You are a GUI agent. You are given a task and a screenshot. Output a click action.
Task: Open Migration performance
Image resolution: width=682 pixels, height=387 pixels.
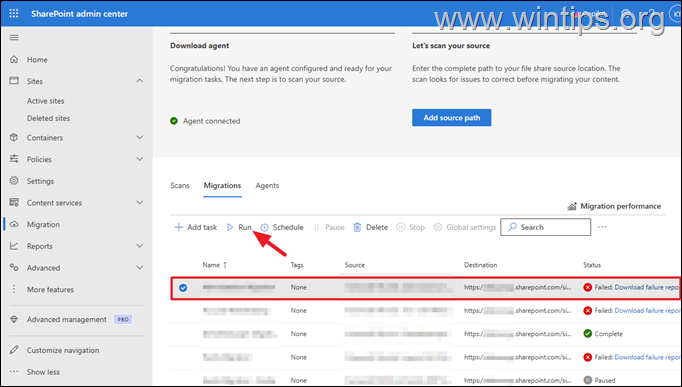[614, 206]
